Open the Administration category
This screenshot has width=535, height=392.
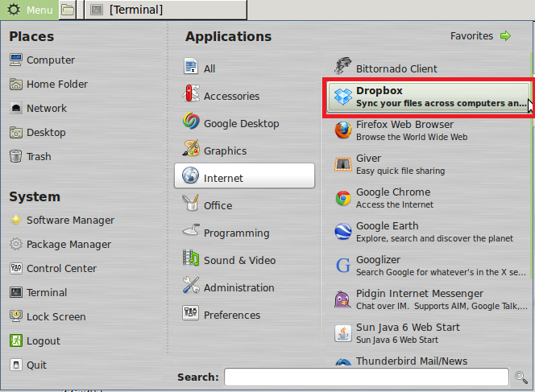click(244, 285)
